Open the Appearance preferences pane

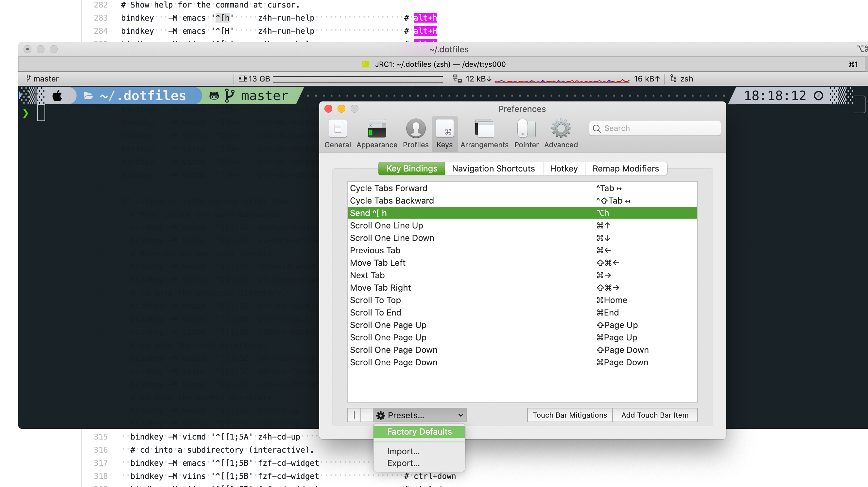376,134
